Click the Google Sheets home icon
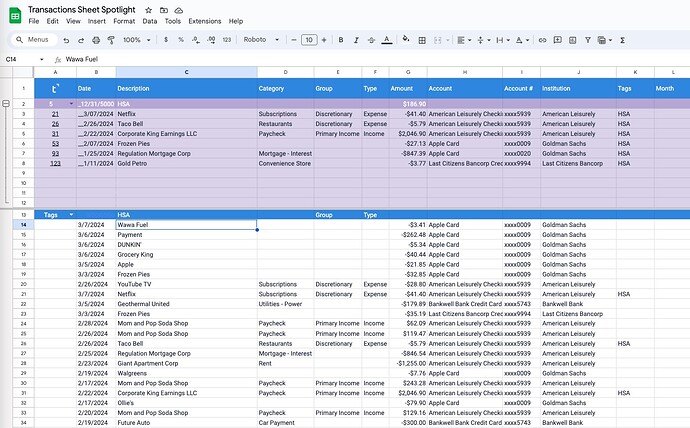Screen dimensions: 690x428 pyautogui.click(x=15, y=16)
